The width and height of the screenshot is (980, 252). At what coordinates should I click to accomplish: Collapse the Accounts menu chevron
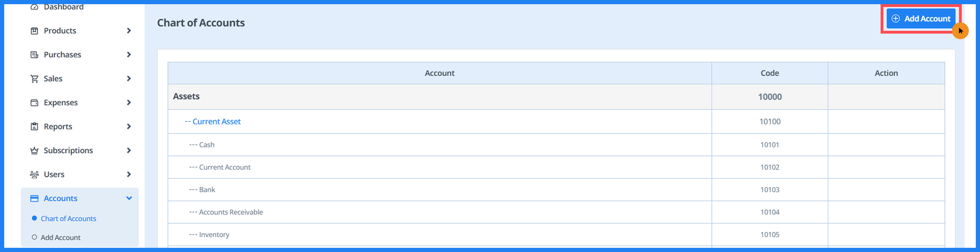129,198
